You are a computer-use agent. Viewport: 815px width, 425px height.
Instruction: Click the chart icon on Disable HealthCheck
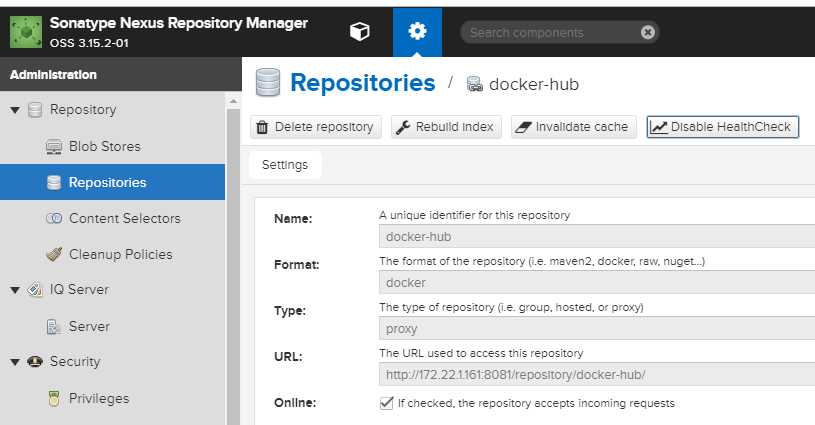tap(659, 127)
